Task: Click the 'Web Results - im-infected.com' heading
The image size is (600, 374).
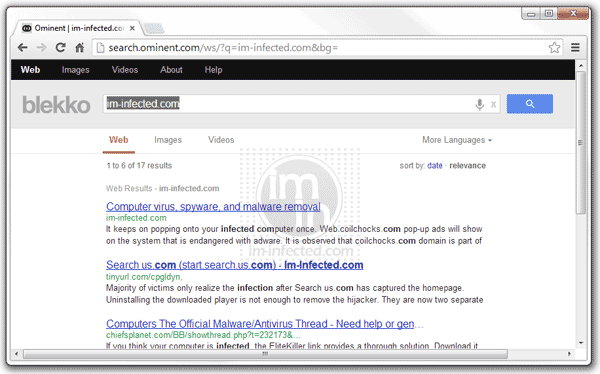Action: click(163, 188)
